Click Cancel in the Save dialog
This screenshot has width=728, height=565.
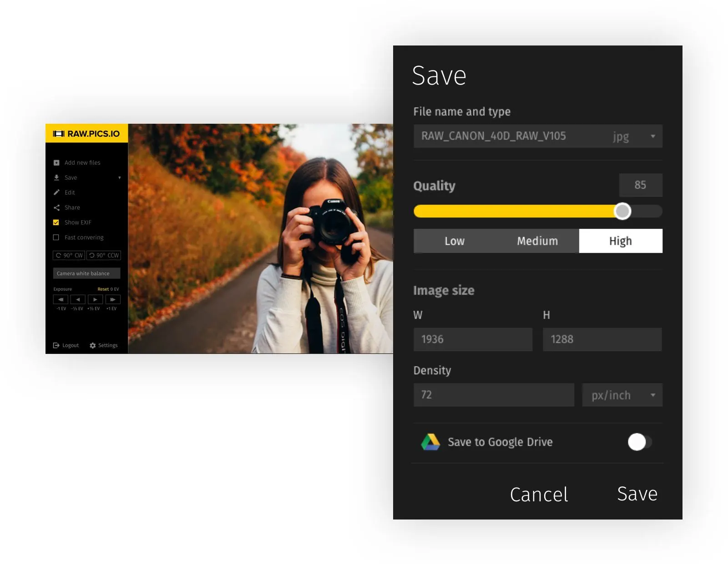539,494
